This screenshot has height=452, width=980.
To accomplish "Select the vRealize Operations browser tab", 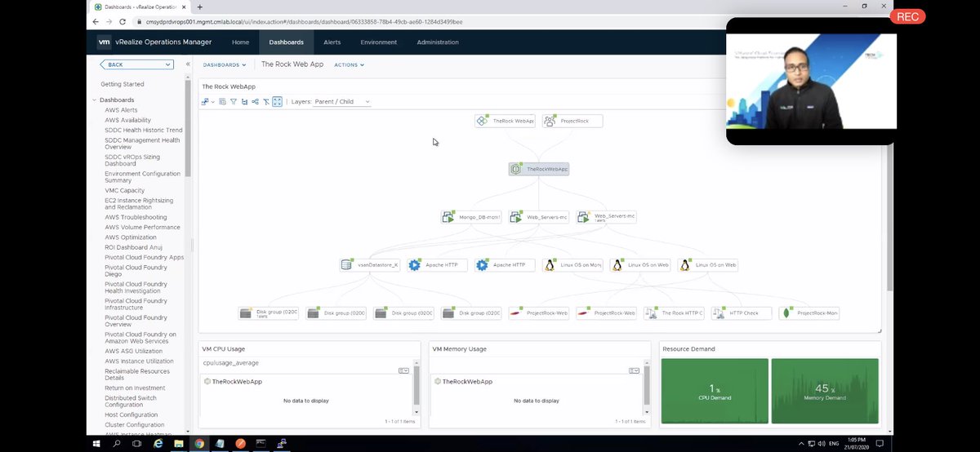I will (x=139, y=7).
